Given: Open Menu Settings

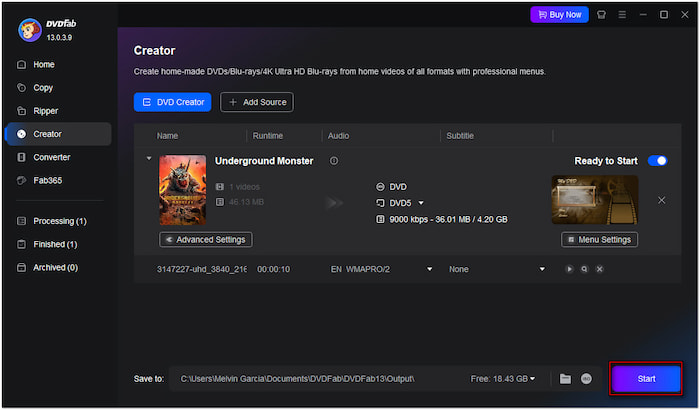Looking at the screenshot, I should pos(600,240).
